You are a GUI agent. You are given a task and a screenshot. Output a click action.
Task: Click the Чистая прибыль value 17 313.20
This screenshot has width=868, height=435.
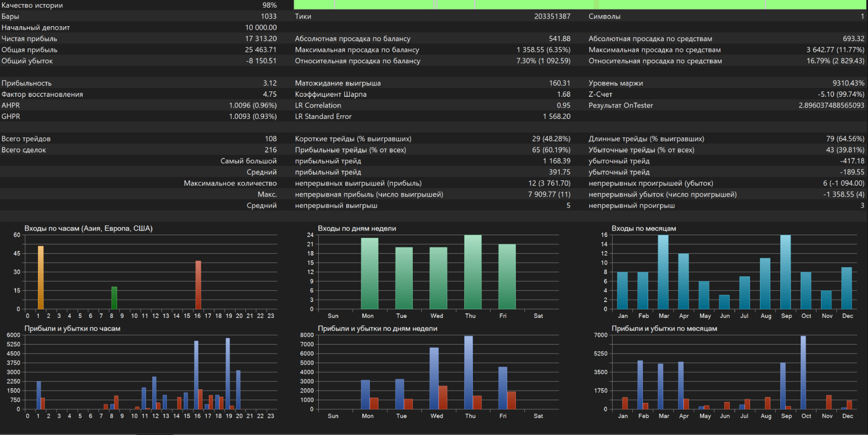tap(261, 39)
